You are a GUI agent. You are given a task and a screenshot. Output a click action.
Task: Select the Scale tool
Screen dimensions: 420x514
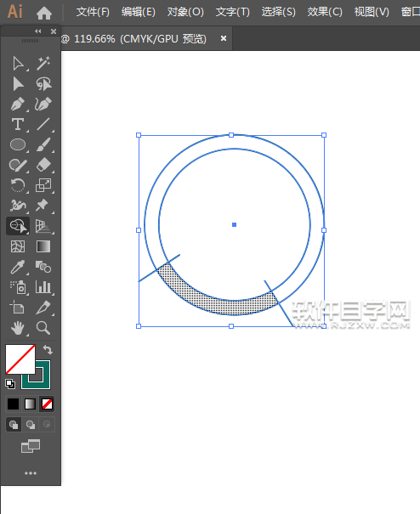(43, 185)
